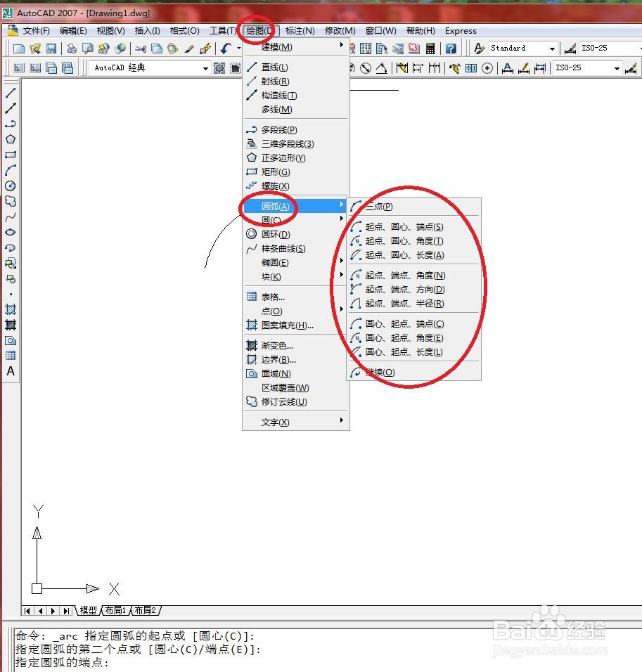Select 样条曲线(S) from draw menu
642x672 pixels.
296,249
